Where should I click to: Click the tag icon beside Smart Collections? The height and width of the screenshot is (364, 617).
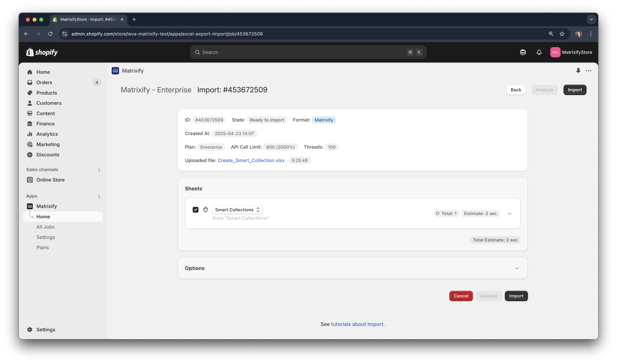coord(206,210)
